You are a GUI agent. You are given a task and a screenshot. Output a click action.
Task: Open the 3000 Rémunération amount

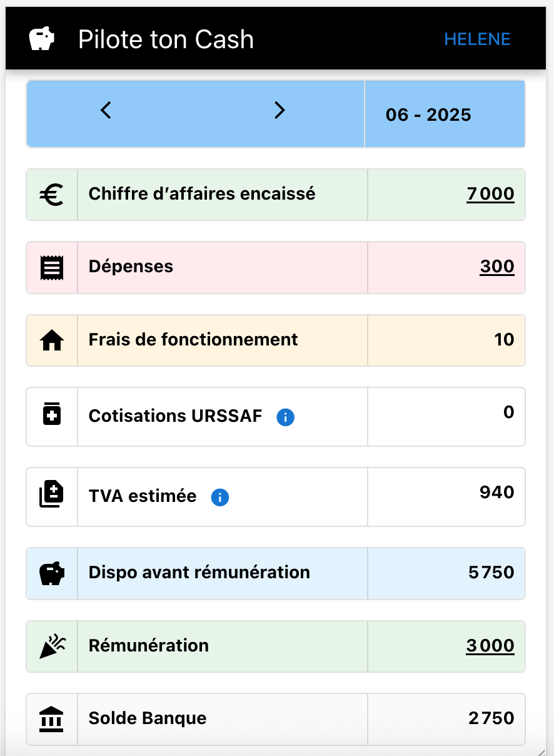[490, 646]
